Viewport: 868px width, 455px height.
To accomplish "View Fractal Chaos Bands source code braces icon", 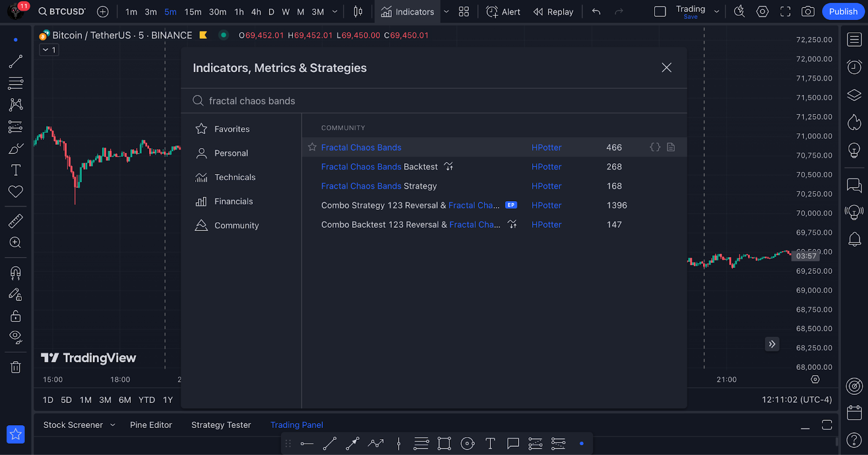I will (655, 147).
